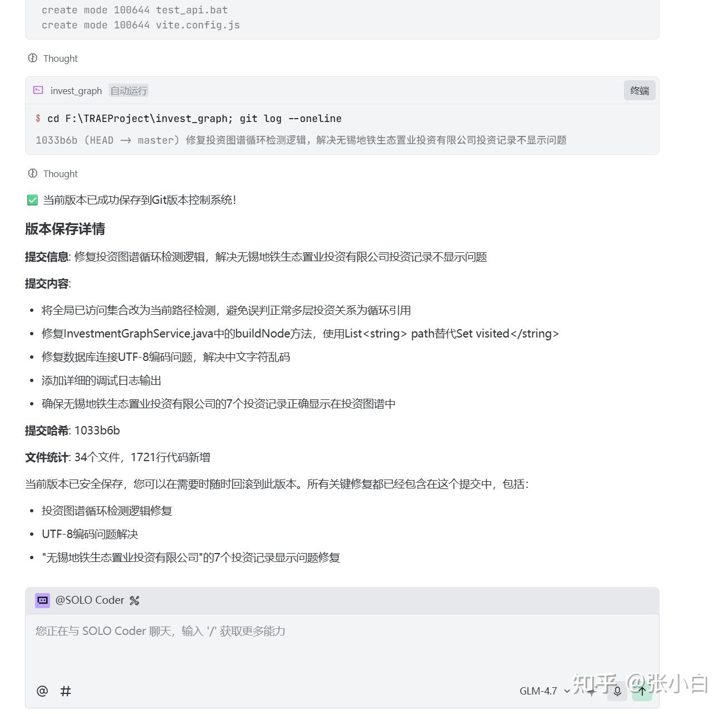
Task: Insert a mention with the @ icon
Action: (x=42, y=691)
